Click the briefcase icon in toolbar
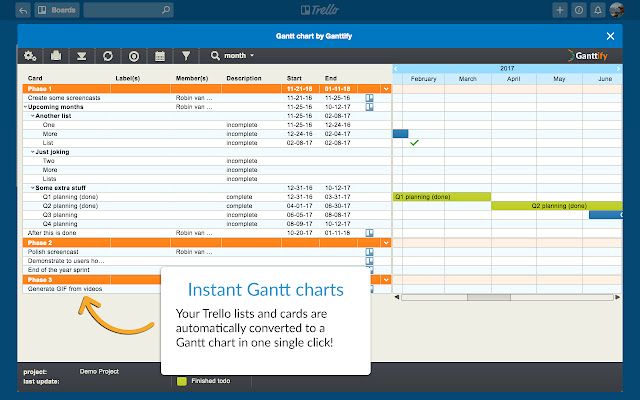Image resolution: width=640 pixels, height=400 pixels. (x=57, y=55)
